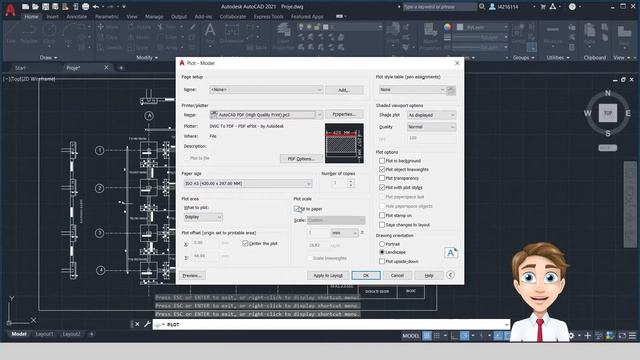Click the user account icon next to I4216114
This screenshot has width=640, height=360.
(492, 7)
